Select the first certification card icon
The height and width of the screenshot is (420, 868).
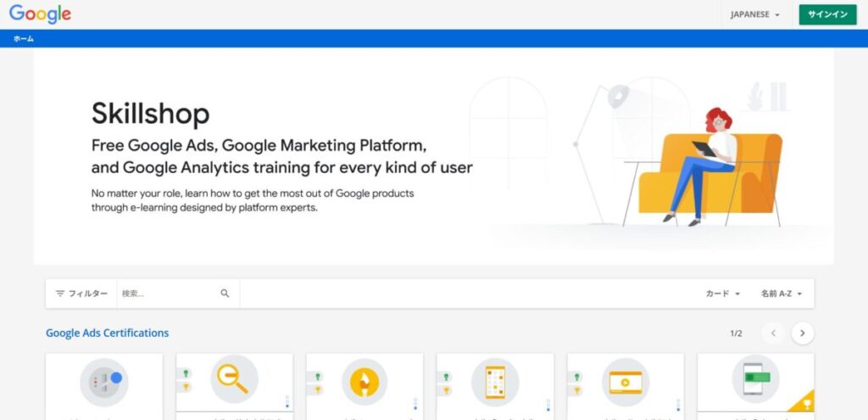pos(104,381)
